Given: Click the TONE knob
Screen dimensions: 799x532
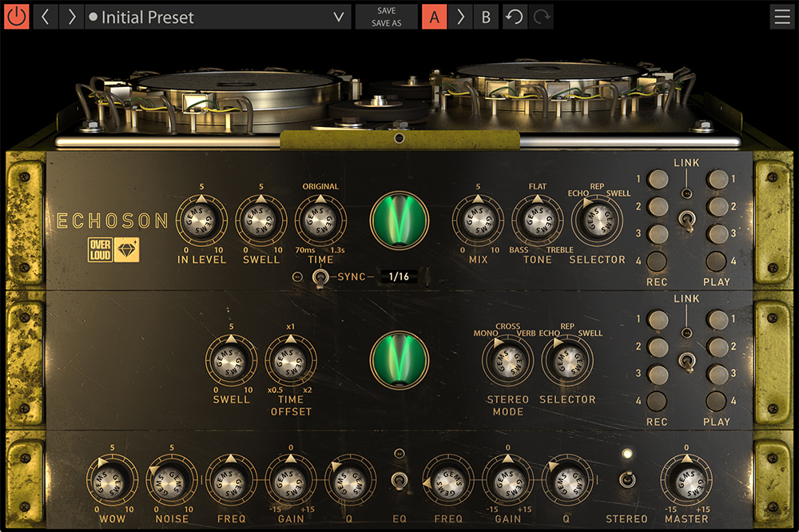Looking at the screenshot, I should (538, 220).
